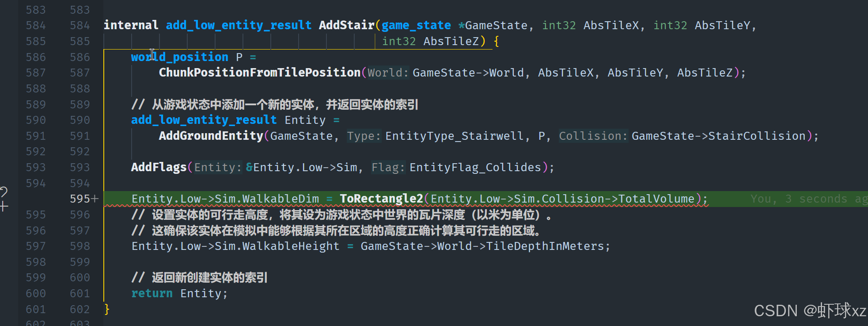This screenshot has width=868, height=326.
Task: Select the 'ToRectangle2' function call
Action: pyautogui.click(x=381, y=199)
